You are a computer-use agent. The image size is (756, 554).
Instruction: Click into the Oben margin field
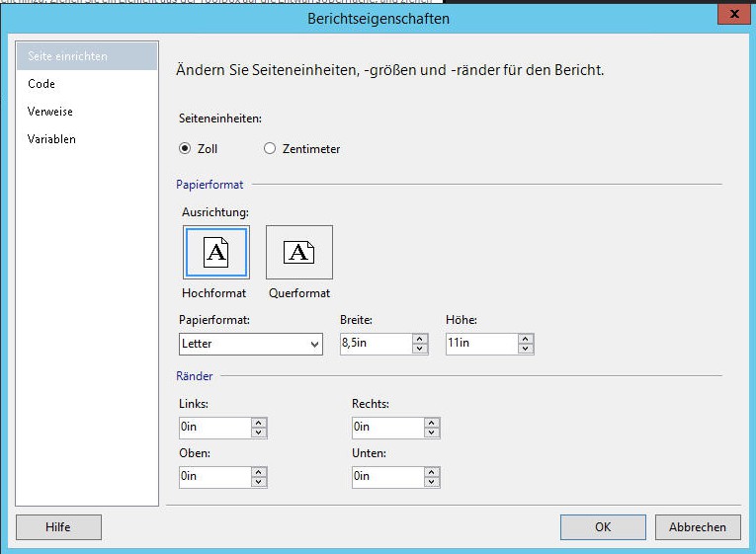coord(215,476)
